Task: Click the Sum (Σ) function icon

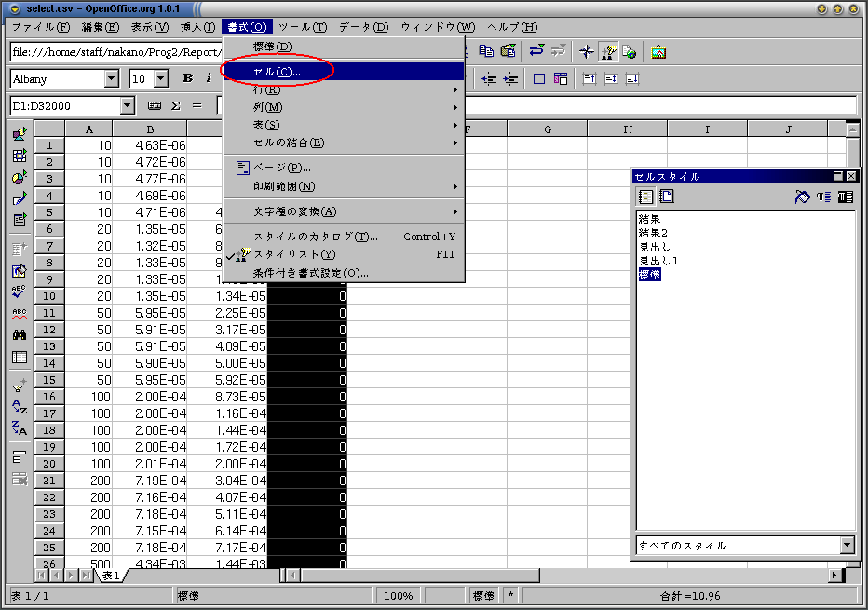Action: point(175,106)
